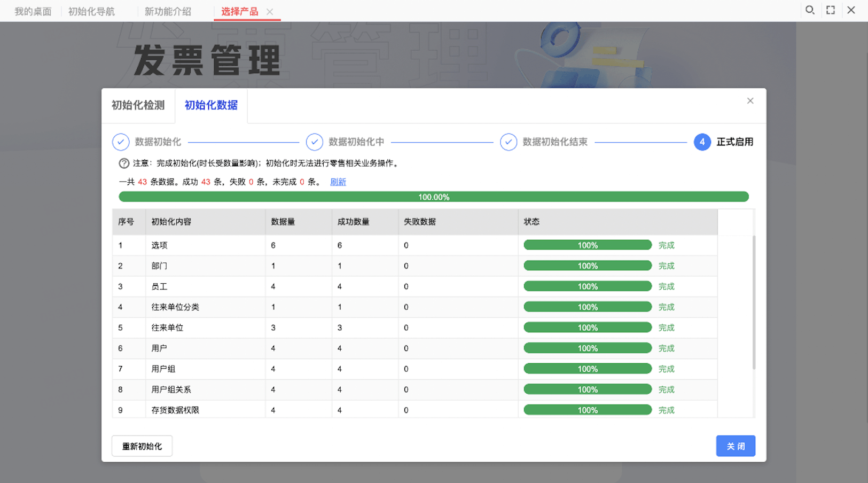Viewport: 868px width, 483px height.
Task: Click the blue 关闭 button
Action: (x=735, y=446)
